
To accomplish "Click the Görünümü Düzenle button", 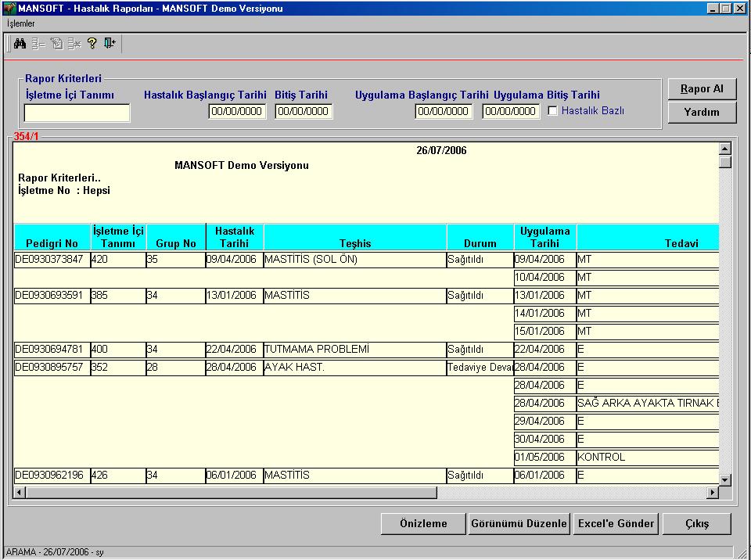I will click(519, 523).
